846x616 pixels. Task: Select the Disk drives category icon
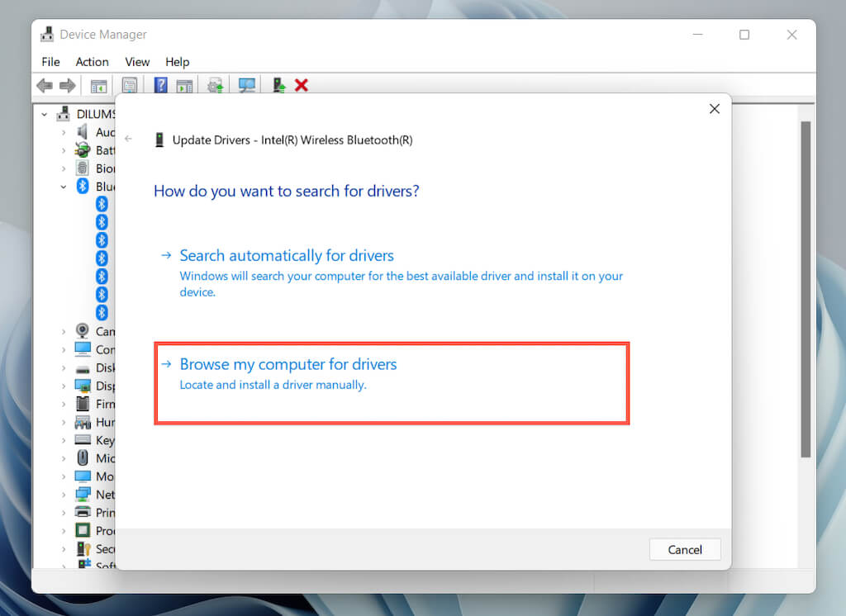(x=83, y=368)
